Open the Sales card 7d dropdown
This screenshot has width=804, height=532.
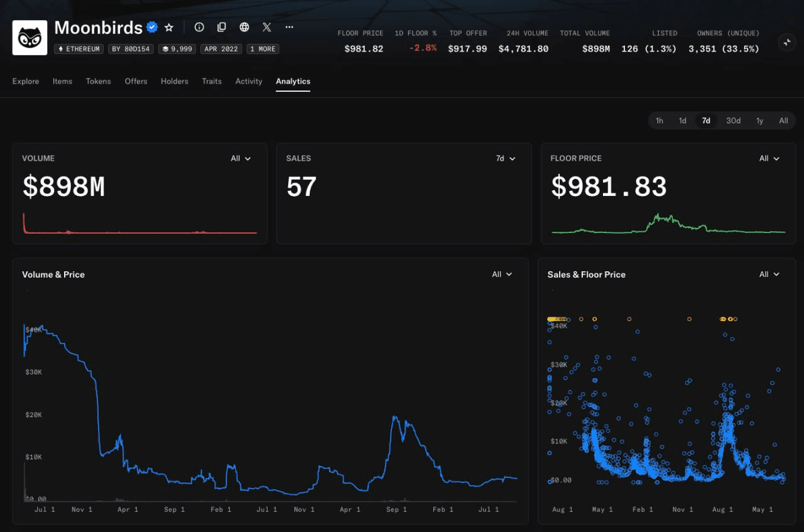tap(506, 158)
